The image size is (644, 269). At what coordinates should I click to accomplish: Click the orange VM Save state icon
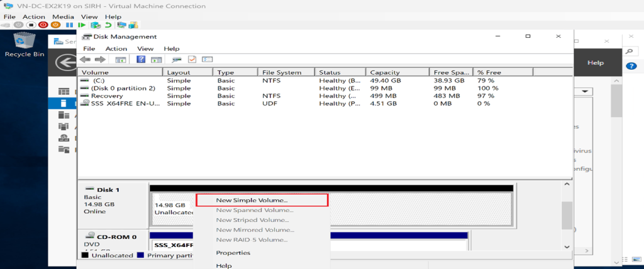(x=55, y=25)
